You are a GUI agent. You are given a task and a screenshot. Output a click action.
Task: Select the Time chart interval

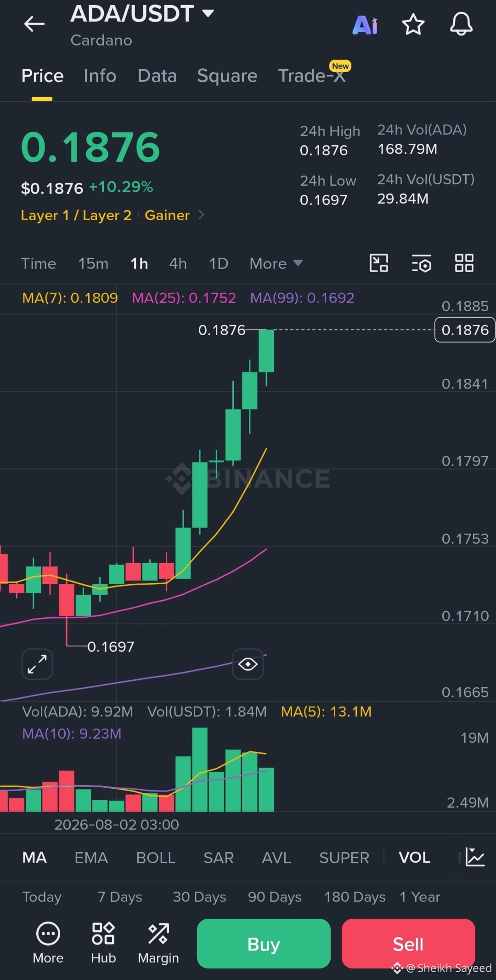point(39,263)
